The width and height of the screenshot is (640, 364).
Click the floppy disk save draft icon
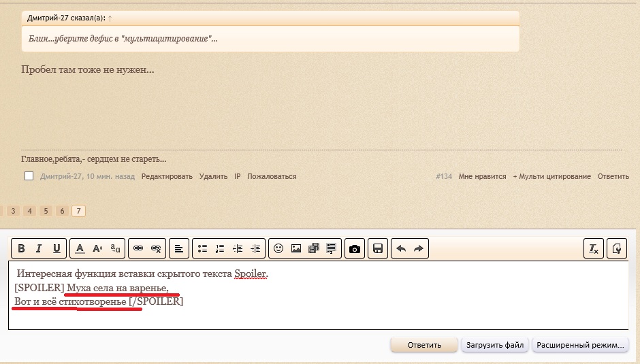(x=378, y=248)
